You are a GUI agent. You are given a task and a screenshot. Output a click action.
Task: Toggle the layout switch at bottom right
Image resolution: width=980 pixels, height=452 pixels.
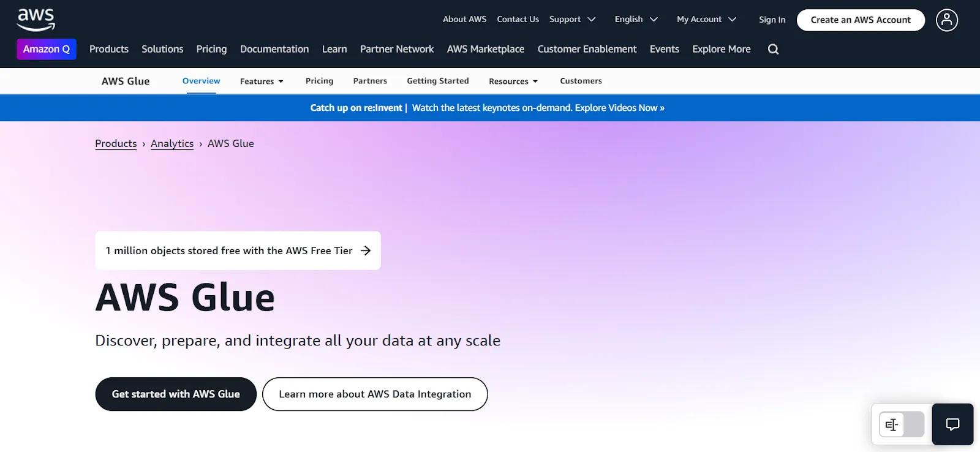click(x=902, y=424)
